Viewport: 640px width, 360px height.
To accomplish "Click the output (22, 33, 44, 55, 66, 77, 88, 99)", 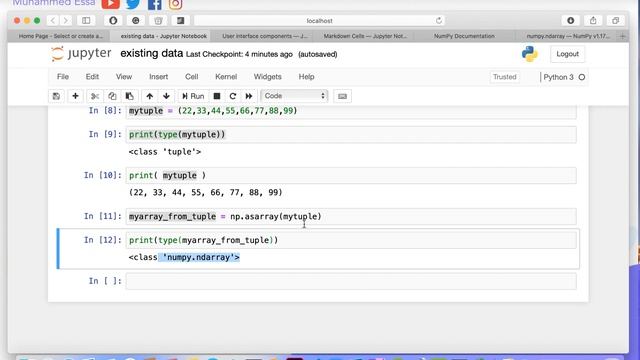I will pos(206,193).
